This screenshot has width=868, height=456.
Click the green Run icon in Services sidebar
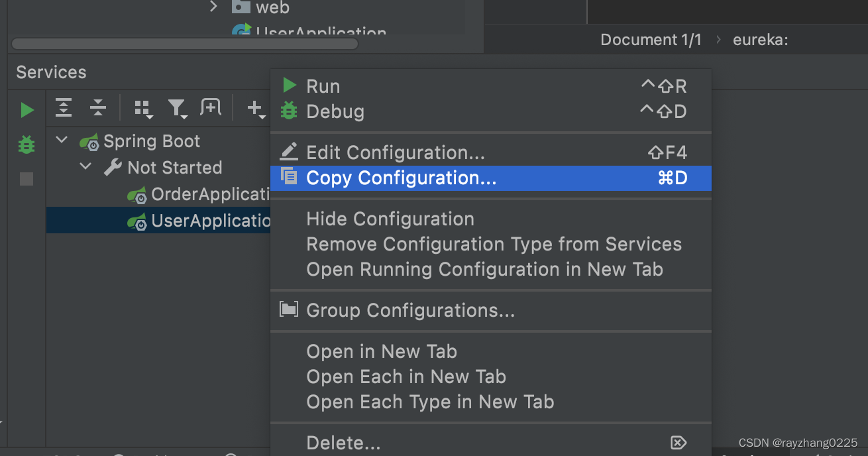[x=27, y=110]
